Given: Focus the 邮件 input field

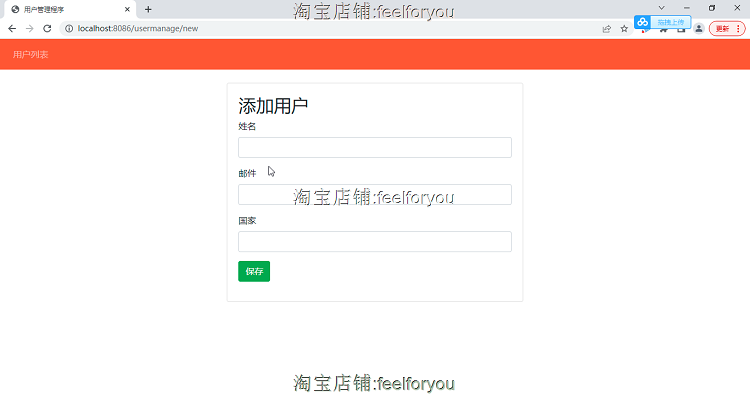Looking at the screenshot, I should click(x=375, y=195).
